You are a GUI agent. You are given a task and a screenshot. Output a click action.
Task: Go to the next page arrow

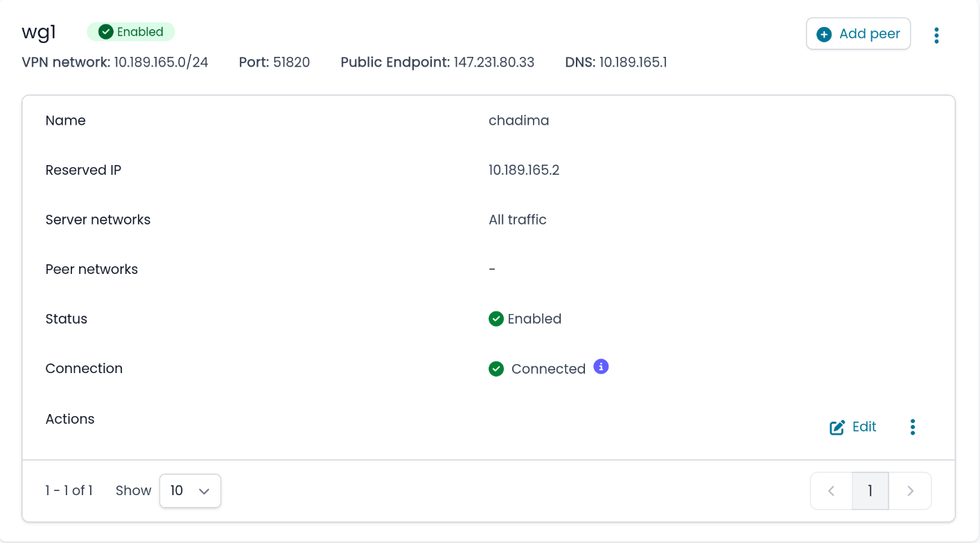pos(910,491)
